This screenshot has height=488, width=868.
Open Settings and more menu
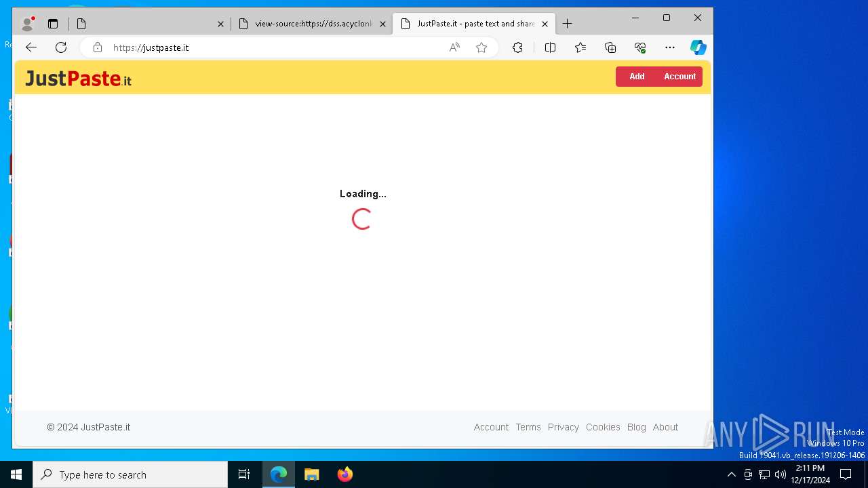(x=670, y=47)
